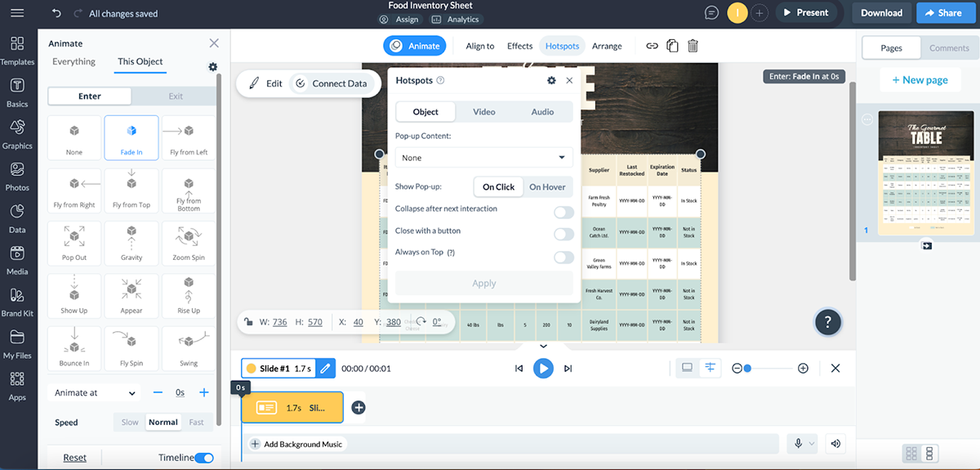Open the Brand Kit sidebar section

click(x=17, y=302)
